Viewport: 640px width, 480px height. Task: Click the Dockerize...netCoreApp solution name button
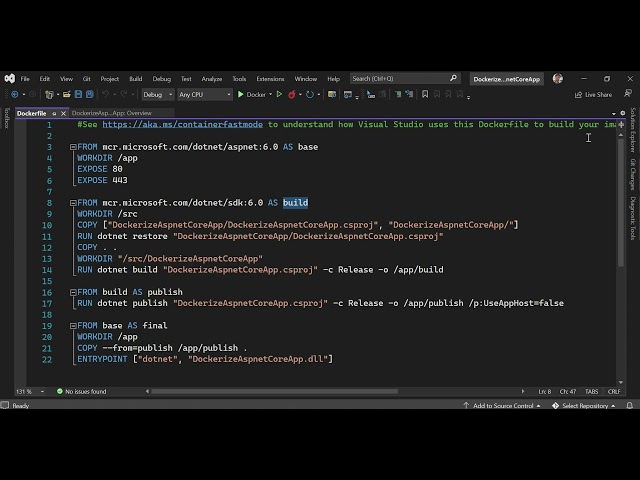507,79
